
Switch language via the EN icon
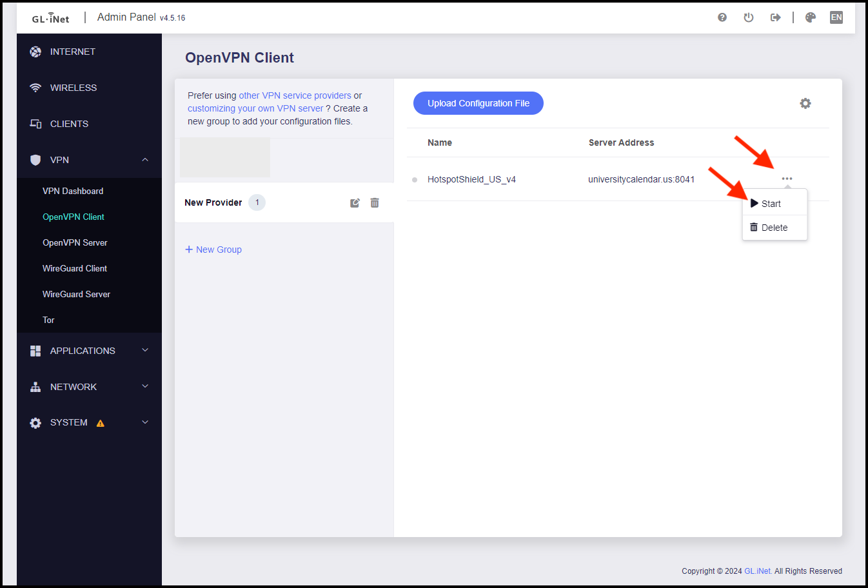(x=836, y=17)
